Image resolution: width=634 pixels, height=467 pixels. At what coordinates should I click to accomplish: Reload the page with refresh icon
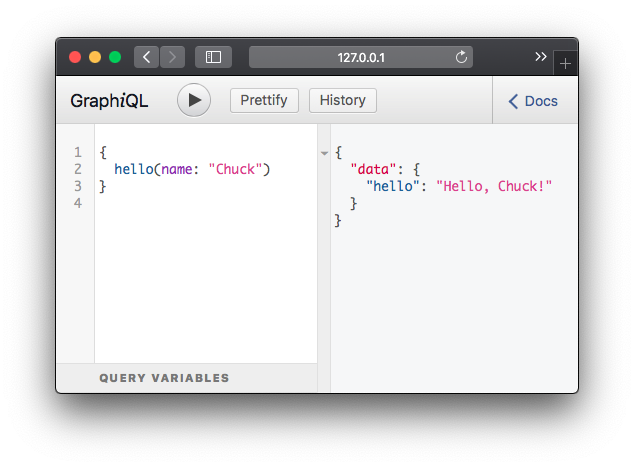[461, 57]
